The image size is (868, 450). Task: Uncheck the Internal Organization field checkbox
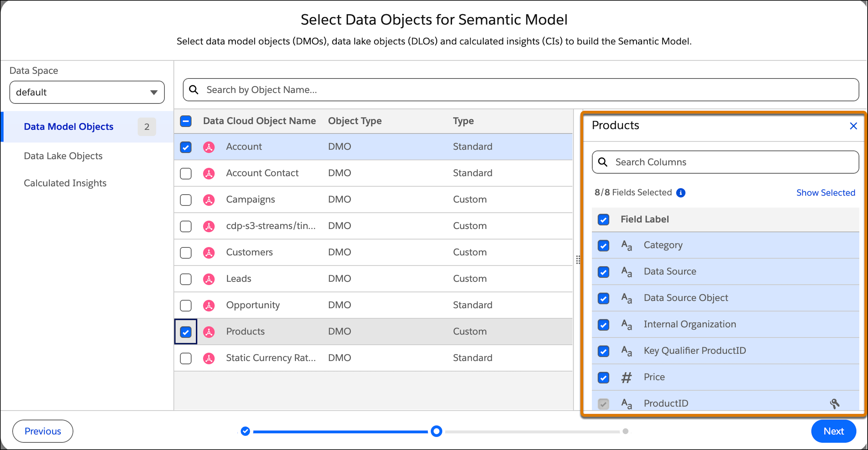pyautogui.click(x=603, y=324)
